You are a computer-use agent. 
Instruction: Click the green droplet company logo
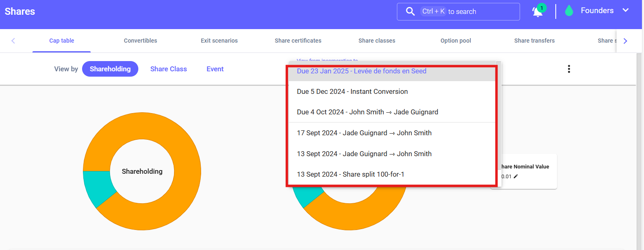(x=569, y=11)
